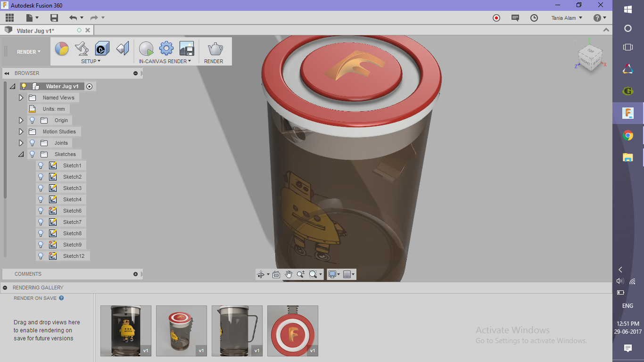This screenshot has width=644, height=362.
Task: Open the Action Center notification icon
Action: coord(628,348)
